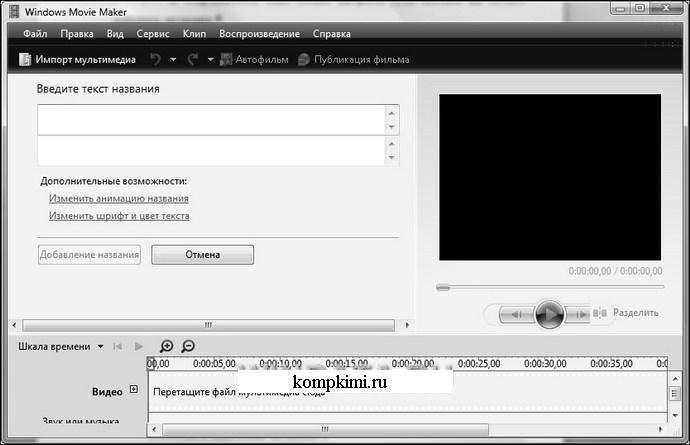The width and height of the screenshot is (690, 445).
Task: Click the preview seek bar slider handle
Action: click(441, 287)
